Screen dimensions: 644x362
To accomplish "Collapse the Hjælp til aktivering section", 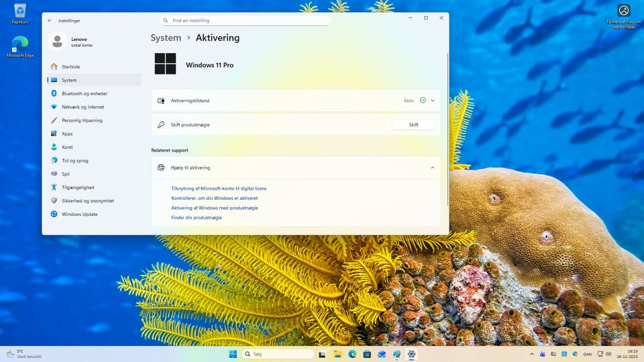I will [433, 168].
